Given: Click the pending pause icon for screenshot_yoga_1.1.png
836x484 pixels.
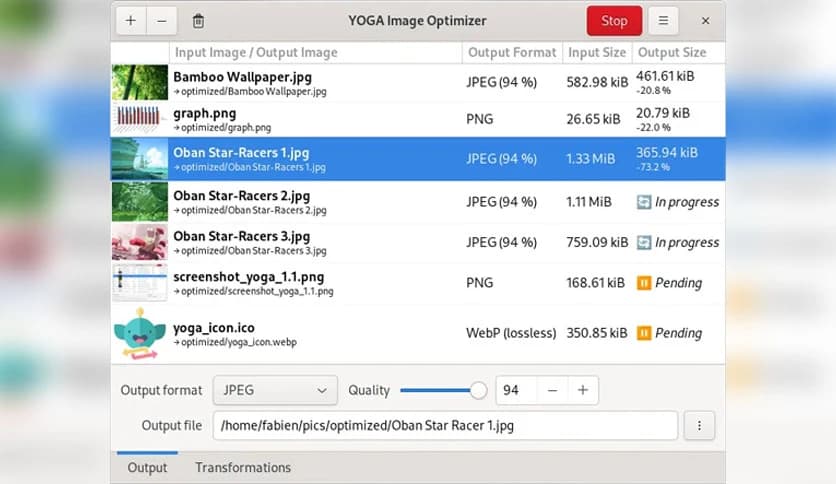Looking at the screenshot, I should (644, 283).
